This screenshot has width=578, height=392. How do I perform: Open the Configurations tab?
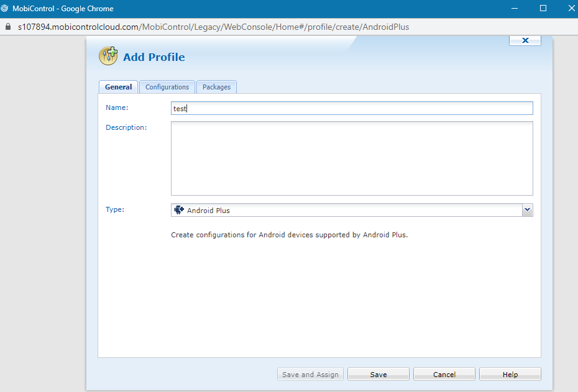coord(167,87)
